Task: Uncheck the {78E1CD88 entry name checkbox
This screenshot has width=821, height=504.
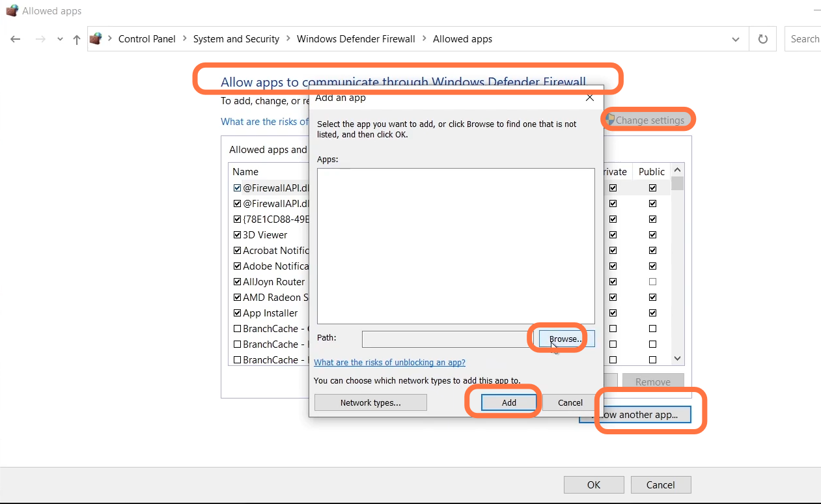Action: pos(238,219)
